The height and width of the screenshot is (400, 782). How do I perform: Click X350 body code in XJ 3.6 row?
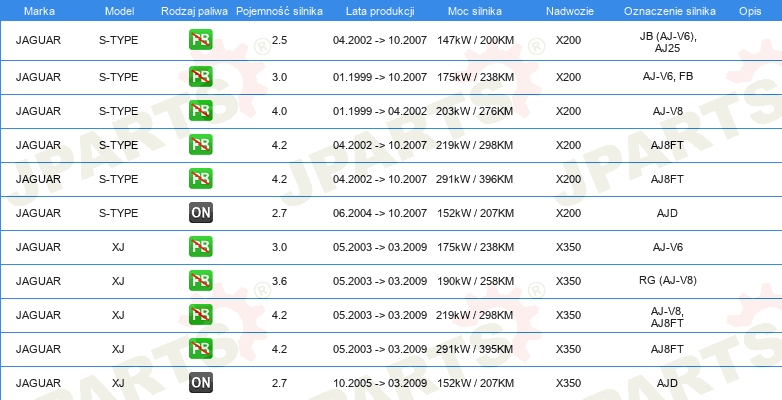pos(569,281)
